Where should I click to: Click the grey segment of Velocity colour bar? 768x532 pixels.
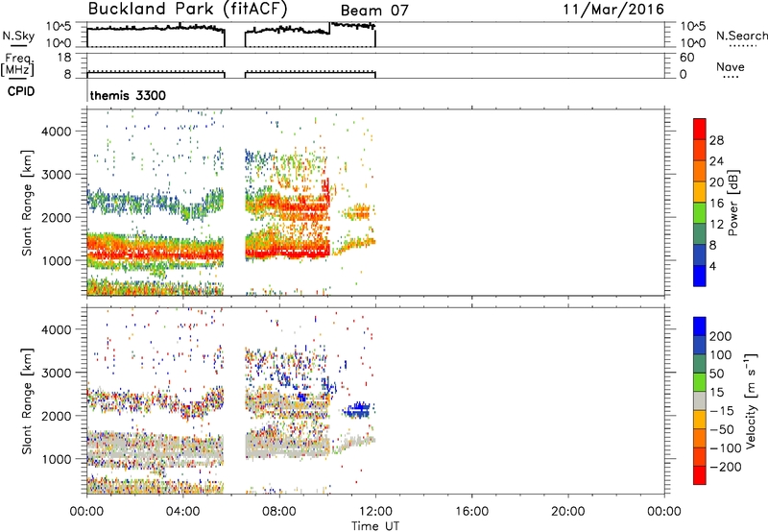(x=700, y=401)
